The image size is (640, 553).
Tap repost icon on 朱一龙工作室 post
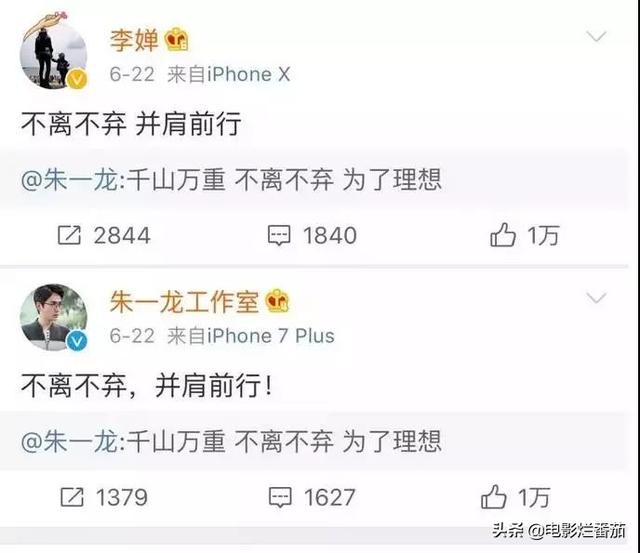click(72, 497)
